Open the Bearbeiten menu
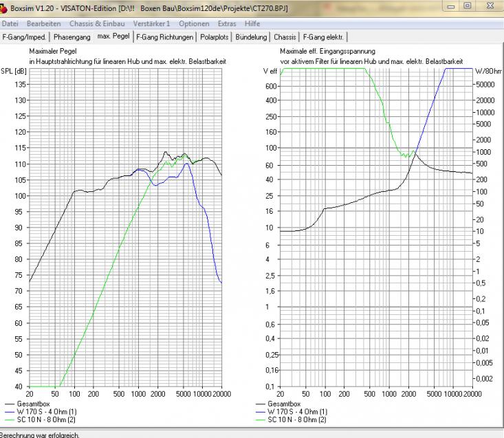Screen dimensions: 504x438 (43, 24)
